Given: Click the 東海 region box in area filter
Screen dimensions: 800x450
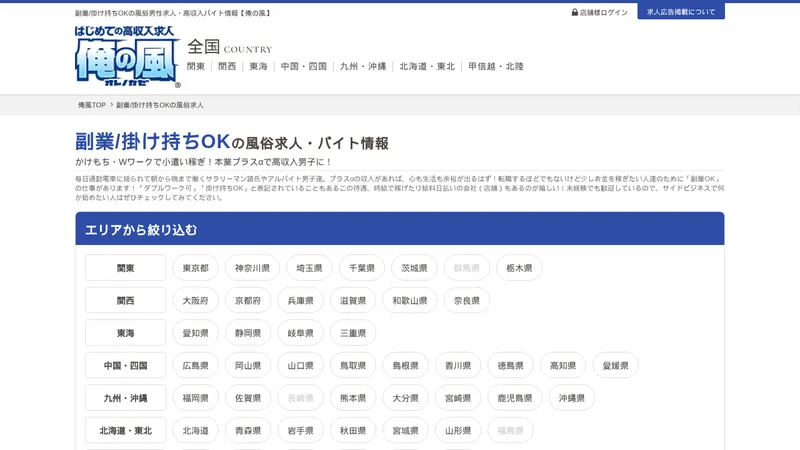Looking at the screenshot, I should coord(126,333).
